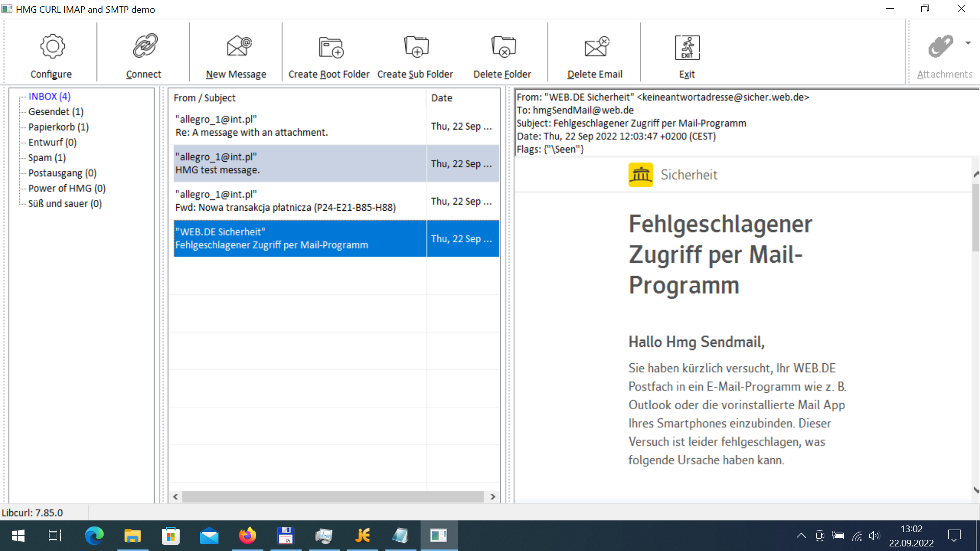Sort messages by the Date column
This screenshot has height=551, width=980.
coord(442,97)
